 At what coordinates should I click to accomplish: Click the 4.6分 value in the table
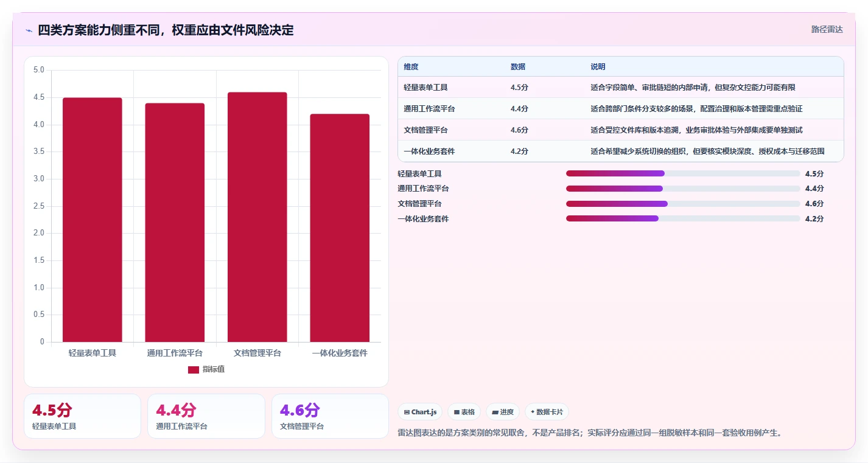[x=519, y=130]
